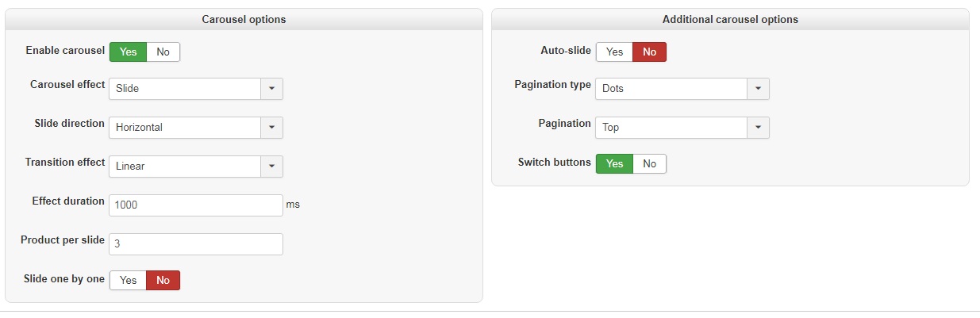Enable Auto-slide by clicking Yes
This screenshot has height=318, width=980.
point(614,52)
